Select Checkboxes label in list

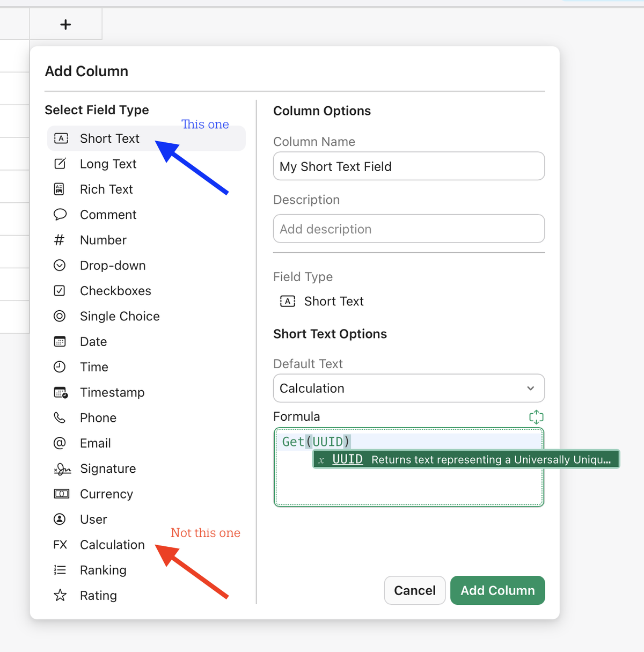[115, 290]
